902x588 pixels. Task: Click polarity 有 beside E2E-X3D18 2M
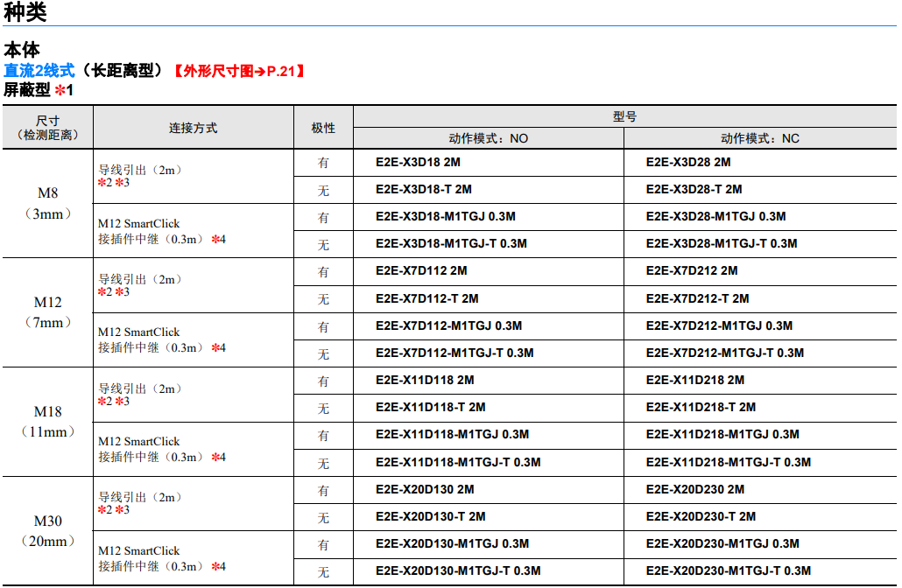[323, 163]
